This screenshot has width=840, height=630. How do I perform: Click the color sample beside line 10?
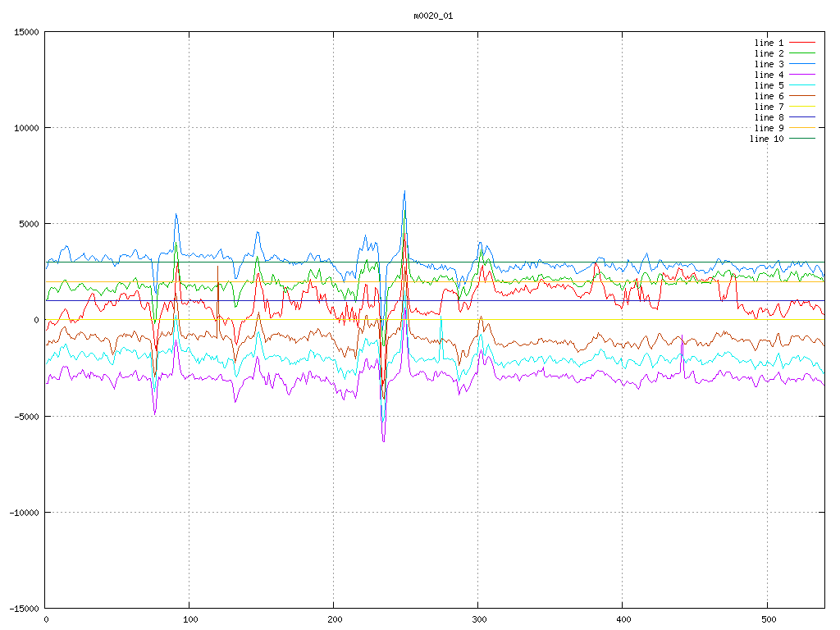click(803, 139)
